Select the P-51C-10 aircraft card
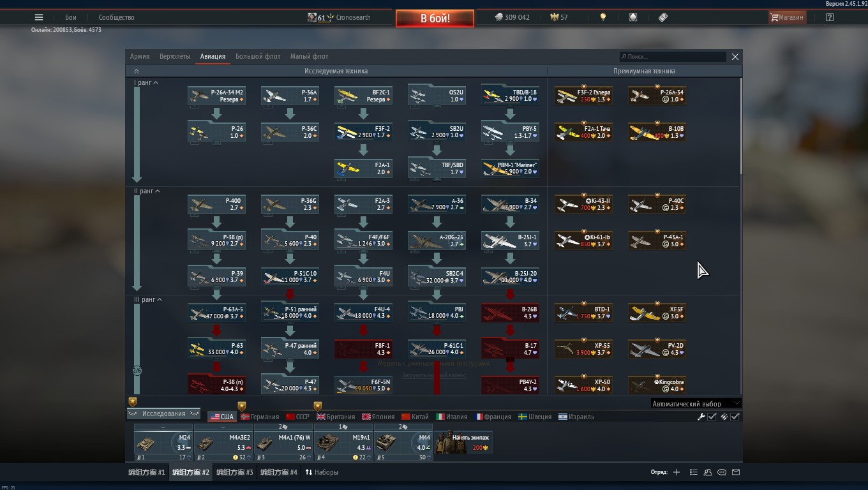Viewport: 868px width, 490px height. [x=290, y=277]
